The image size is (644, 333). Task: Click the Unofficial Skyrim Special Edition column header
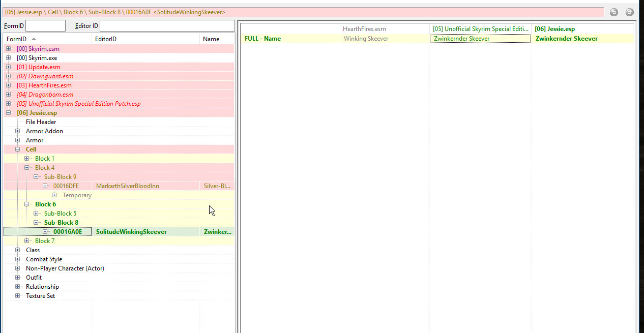(480, 29)
